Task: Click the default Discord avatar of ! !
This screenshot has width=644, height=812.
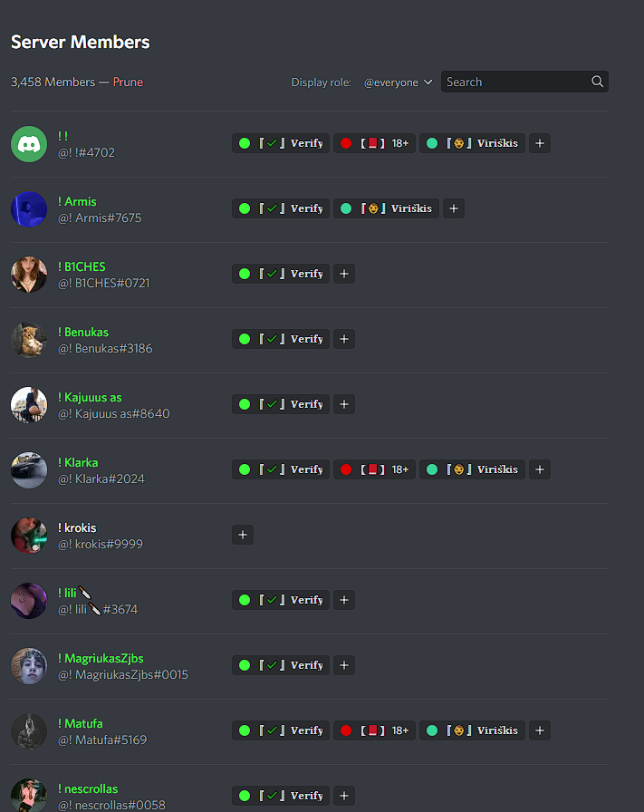Action: pyautogui.click(x=29, y=144)
